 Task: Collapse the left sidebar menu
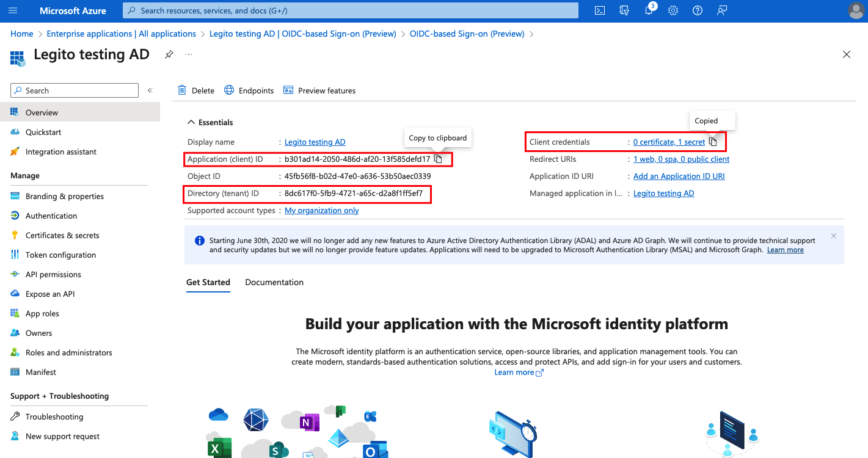pyautogui.click(x=150, y=90)
